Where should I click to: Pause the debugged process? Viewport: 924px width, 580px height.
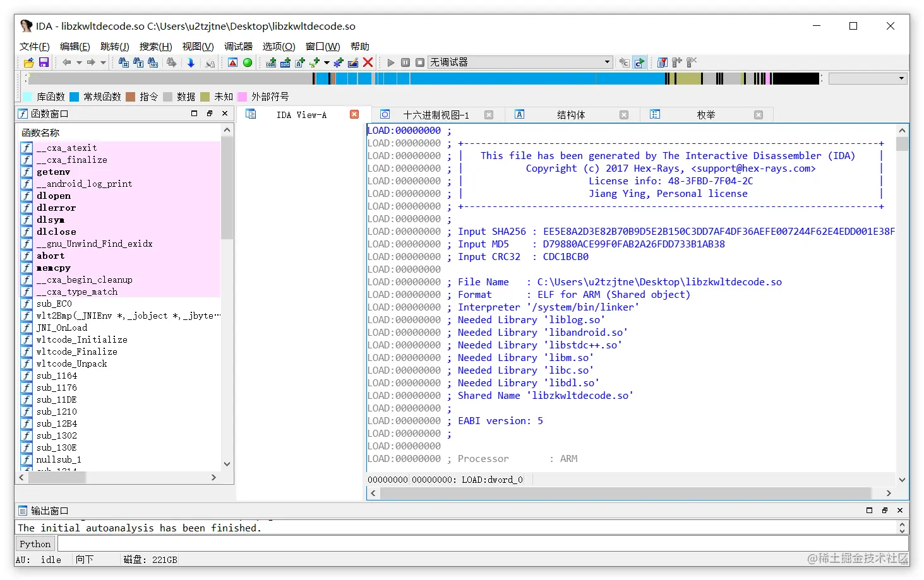[405, 62]
